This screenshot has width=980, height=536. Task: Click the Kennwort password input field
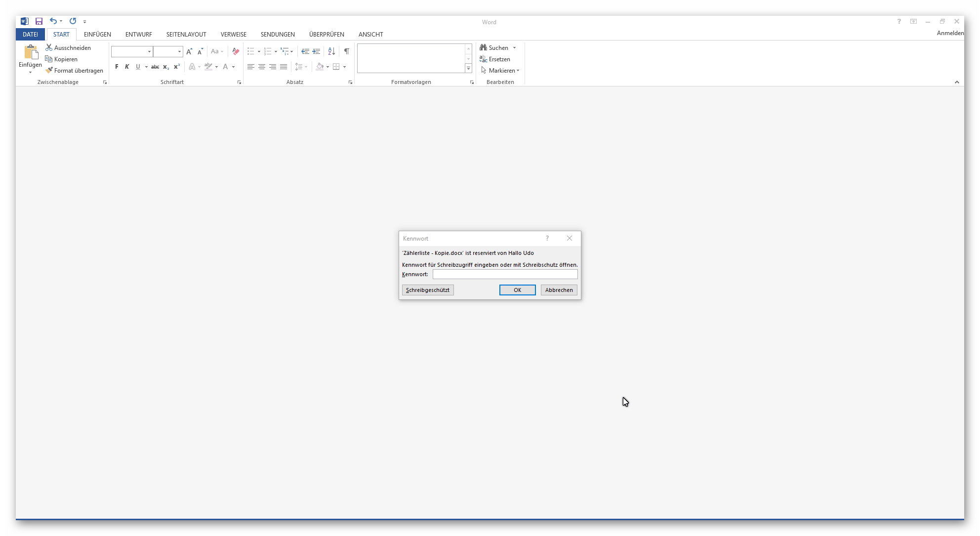pos(505,274)
